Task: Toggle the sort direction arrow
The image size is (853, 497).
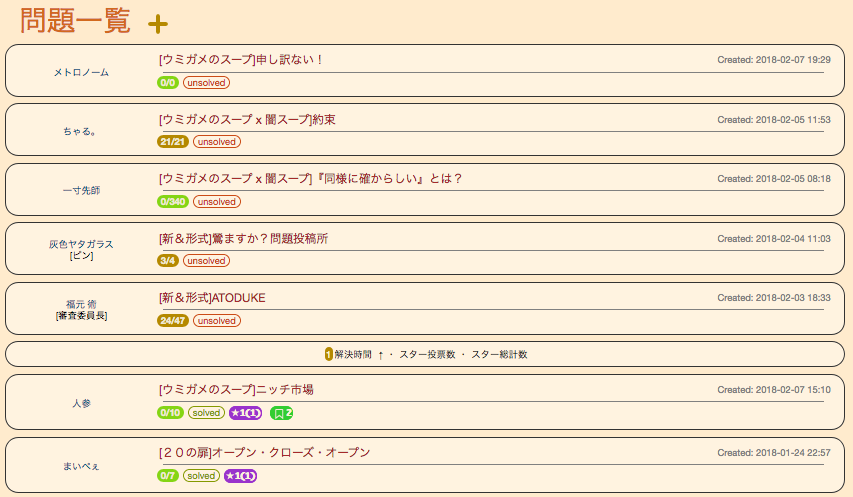Action: [381, 355]
